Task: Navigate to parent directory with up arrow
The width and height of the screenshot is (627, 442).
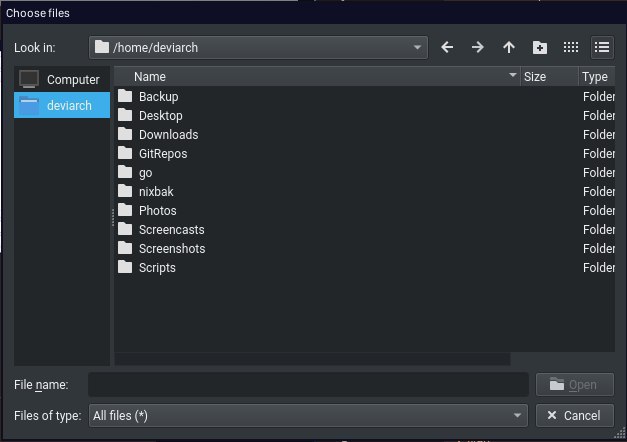Action: [x=509, y=48]
